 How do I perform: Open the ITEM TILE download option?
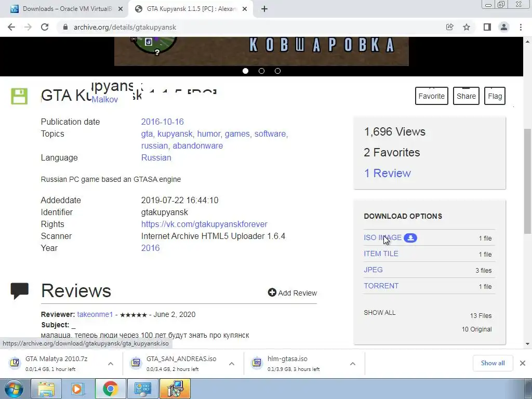pos(381,254)
